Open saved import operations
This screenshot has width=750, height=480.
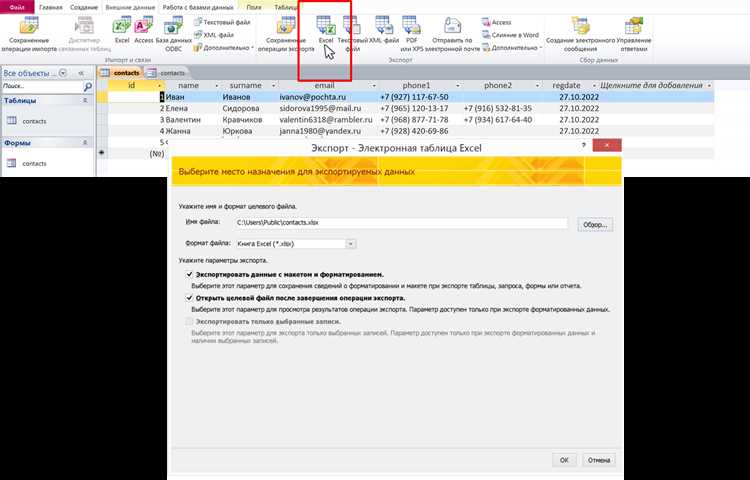pyautogui.click(x=29, y=34)
